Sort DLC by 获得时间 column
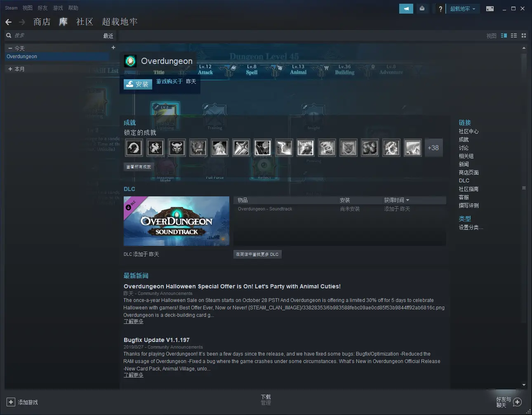The image size is (532, 415). point(396,200)
